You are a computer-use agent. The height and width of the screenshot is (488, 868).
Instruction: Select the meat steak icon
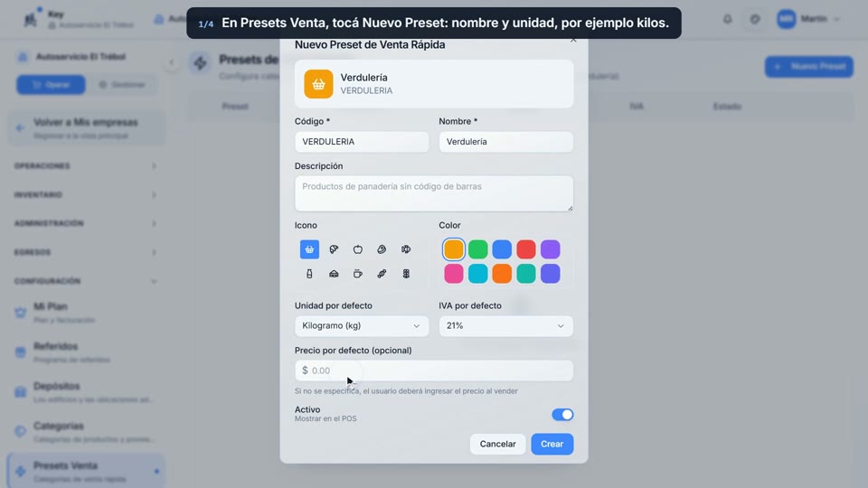[382, 249]
